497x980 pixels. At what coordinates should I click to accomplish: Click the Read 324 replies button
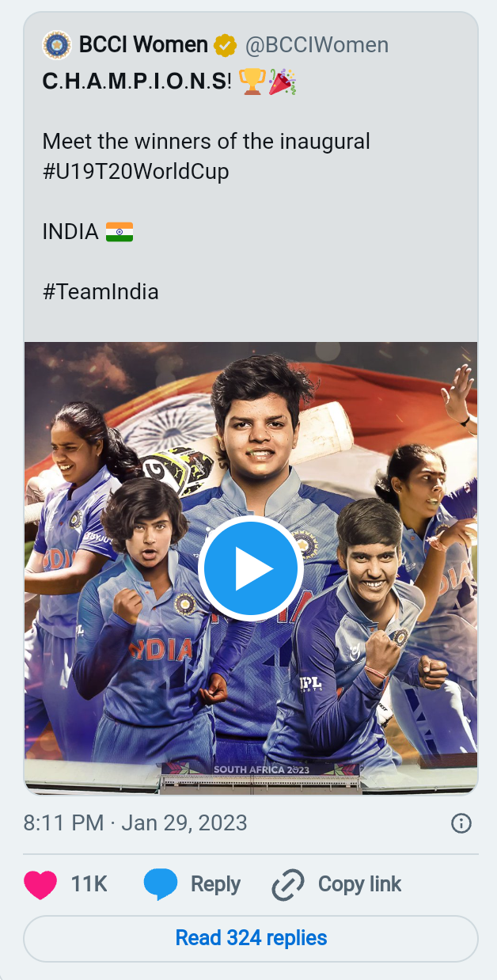click(251, 939)
